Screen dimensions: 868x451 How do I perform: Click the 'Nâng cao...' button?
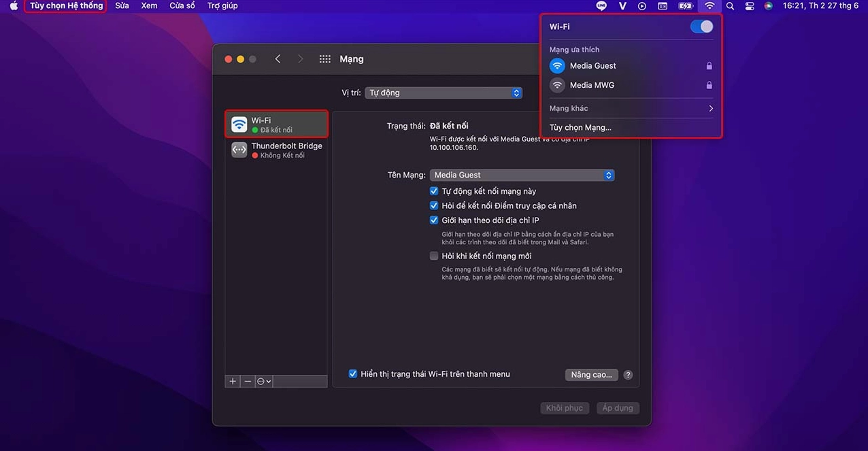click(592, 375)
